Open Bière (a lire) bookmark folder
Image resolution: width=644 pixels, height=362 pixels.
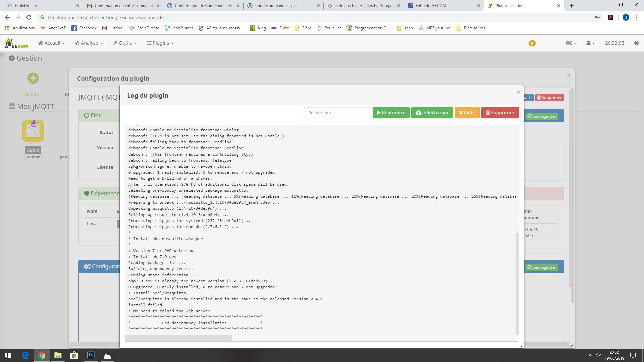471,28
